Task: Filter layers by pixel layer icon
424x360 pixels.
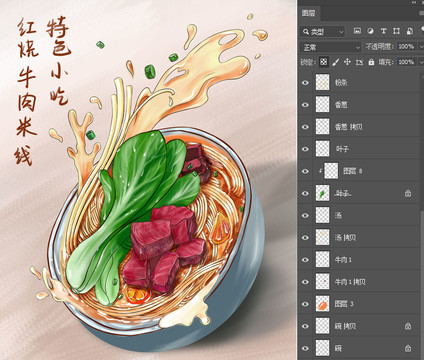Action: click(x=357, y=31)
